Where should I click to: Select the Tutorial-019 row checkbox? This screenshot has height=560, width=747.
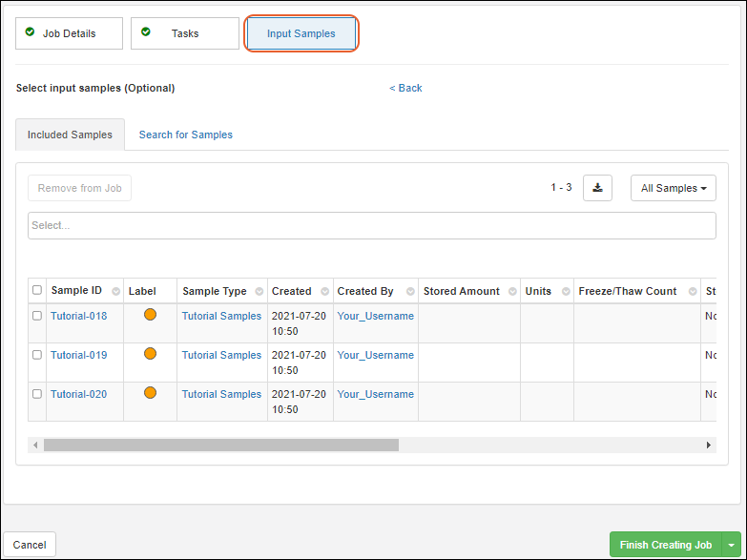coord(37,355)
